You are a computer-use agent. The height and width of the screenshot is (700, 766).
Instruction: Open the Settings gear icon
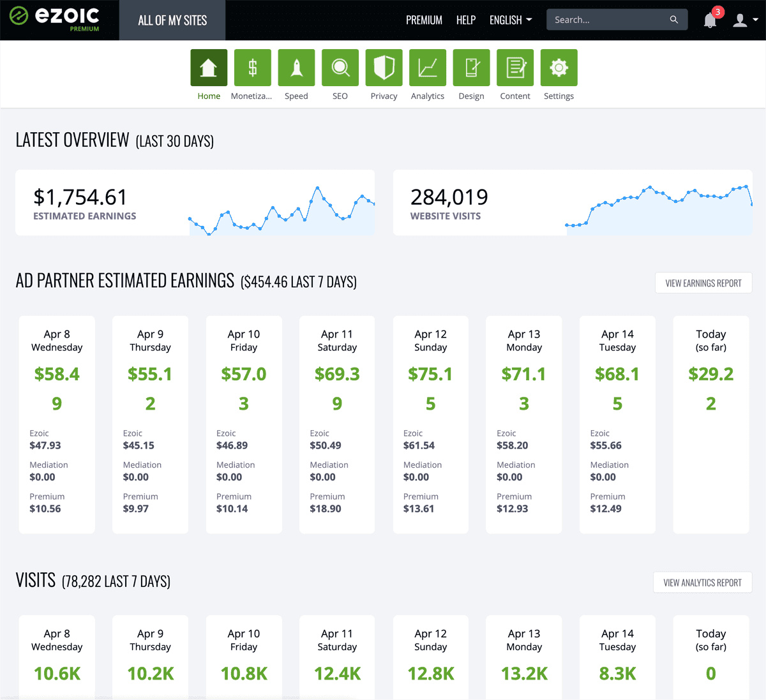[559, 68]
